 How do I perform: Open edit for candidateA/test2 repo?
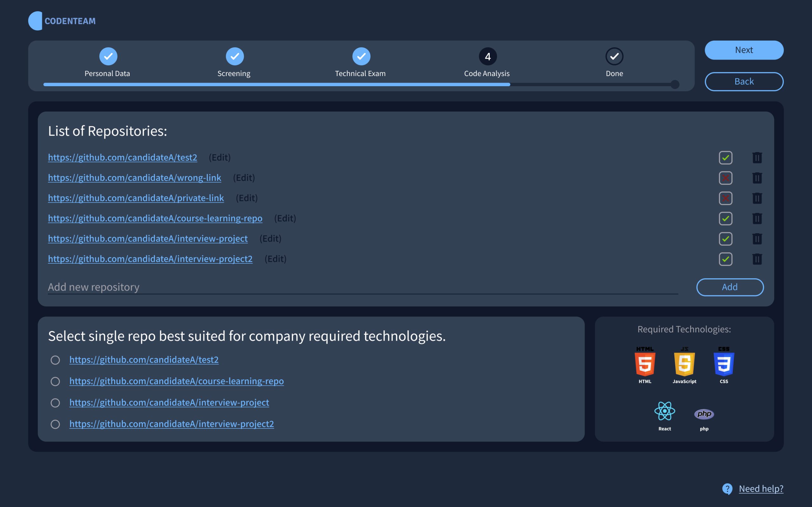219,157
